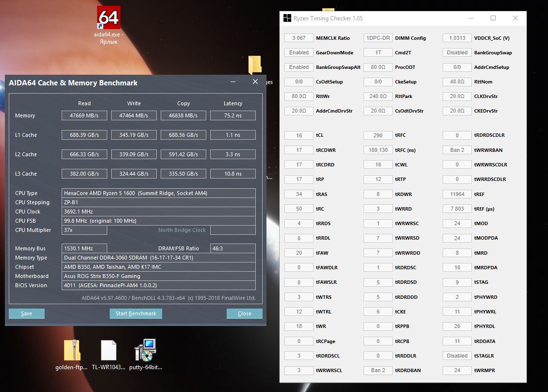Viewport: 548px width, 392px height.
Task: Select the Memory Latency value 75.2 ns
Action: point(233,115)
